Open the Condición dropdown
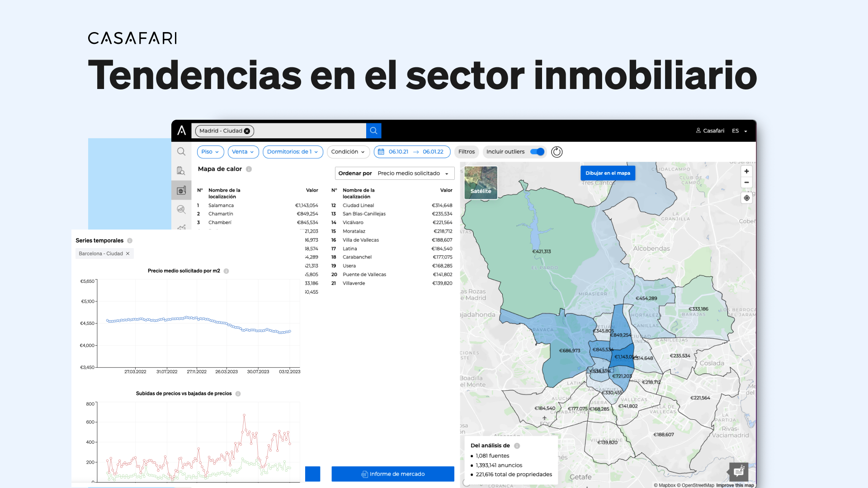868x488 pixels. (348, 152)
